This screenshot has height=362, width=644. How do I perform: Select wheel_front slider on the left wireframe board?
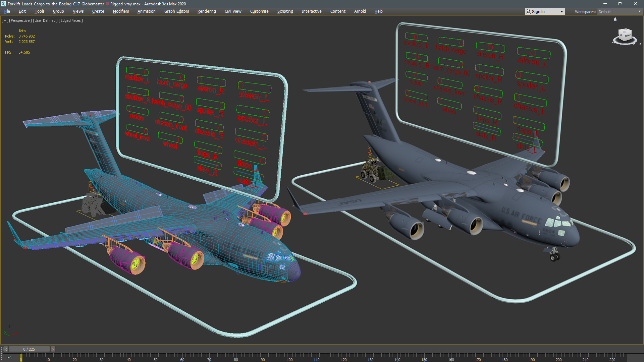click(x=137, y=129)
